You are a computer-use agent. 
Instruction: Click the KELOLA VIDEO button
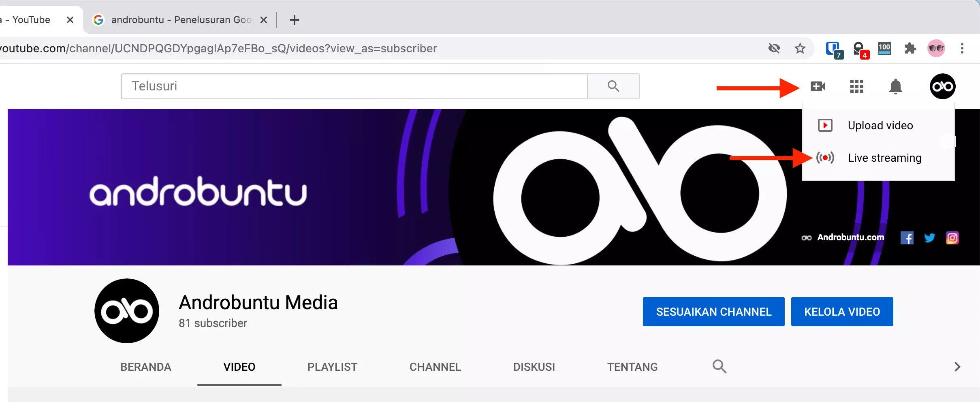tap(842, 311)
